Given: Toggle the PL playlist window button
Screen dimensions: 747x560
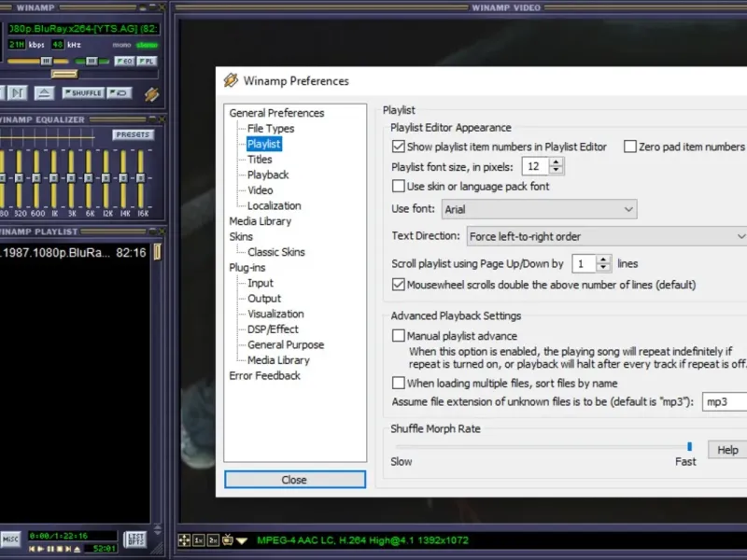Looking at the screenshot, I should pos(147,61).
